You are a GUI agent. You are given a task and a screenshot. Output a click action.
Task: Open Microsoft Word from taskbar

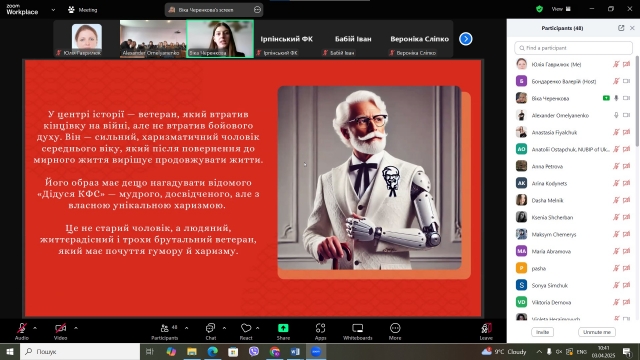(295, 351)
